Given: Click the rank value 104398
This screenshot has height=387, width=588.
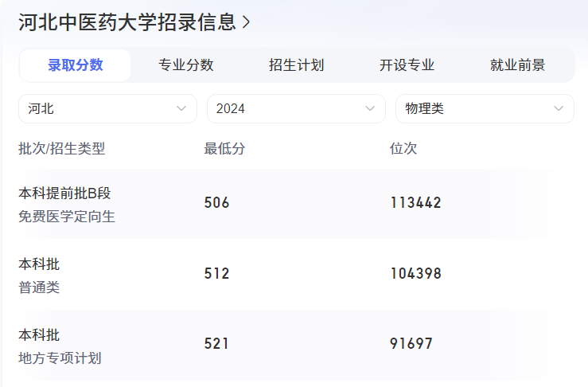Looking at the screenshot, I should [416, 273].
